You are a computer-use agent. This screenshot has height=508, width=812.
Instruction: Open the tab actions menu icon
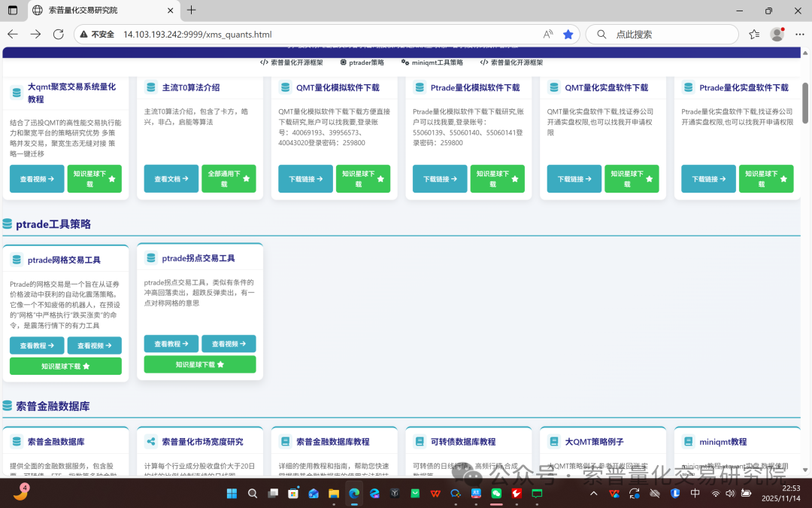point(13,10)
